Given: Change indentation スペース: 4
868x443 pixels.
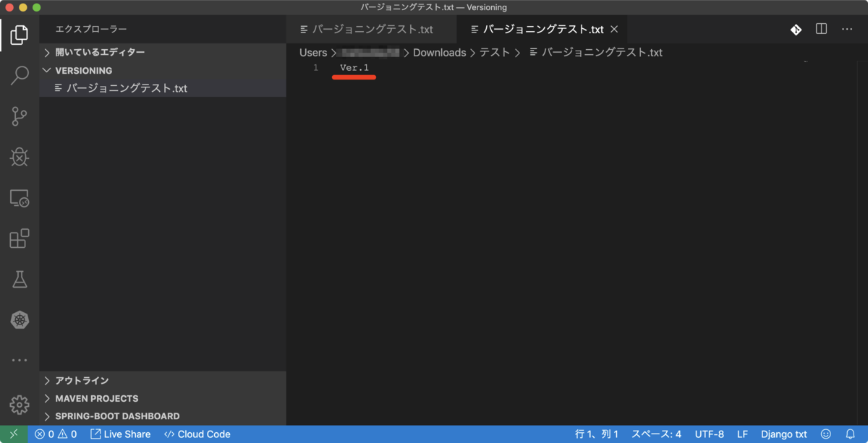Looking at the screenshot, I should pyautogui.click(x=656, y=434).
